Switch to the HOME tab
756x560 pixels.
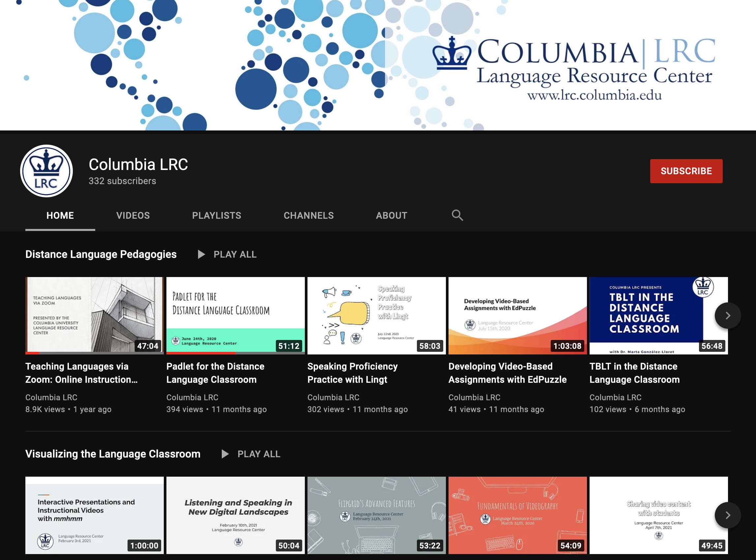point(60,215)
